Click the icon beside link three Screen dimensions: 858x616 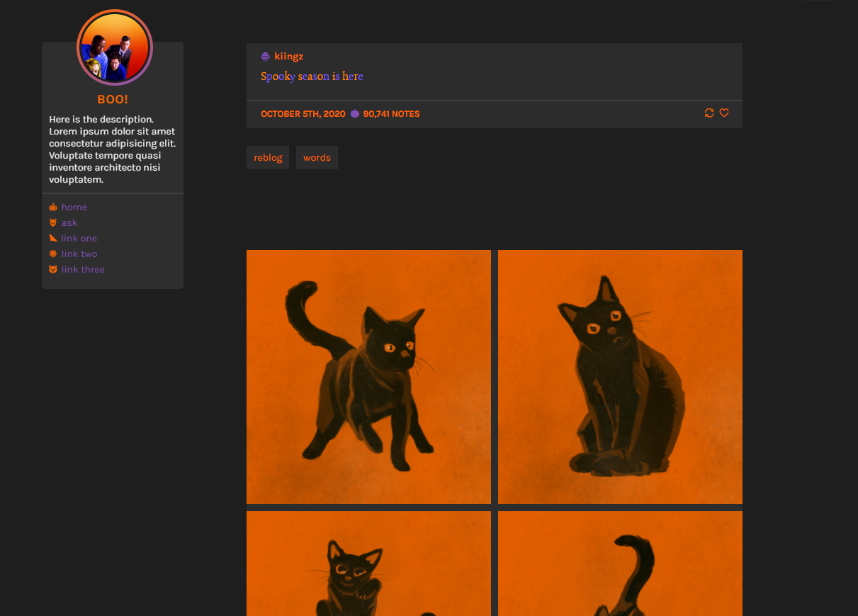coord(52,270)
